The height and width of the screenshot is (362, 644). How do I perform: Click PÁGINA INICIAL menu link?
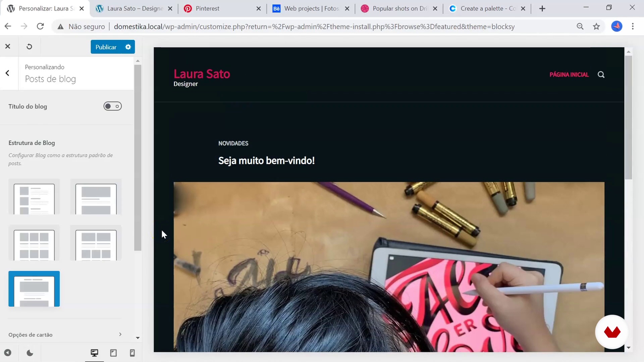coord(569,74)
